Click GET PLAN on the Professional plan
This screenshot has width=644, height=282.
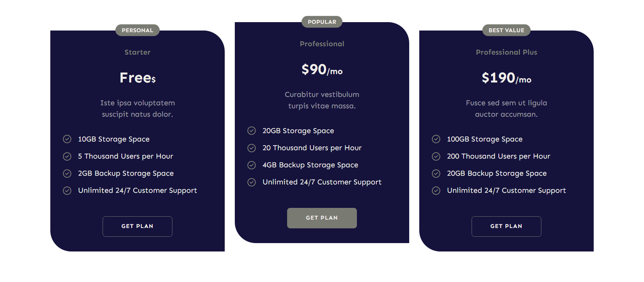coord(322,218)
